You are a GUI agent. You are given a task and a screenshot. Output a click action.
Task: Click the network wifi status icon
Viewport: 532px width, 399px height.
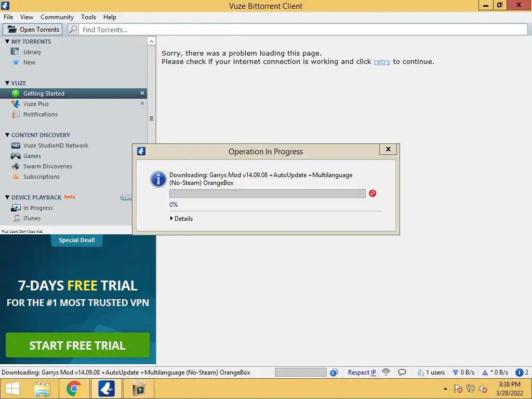tap(386, 372)
